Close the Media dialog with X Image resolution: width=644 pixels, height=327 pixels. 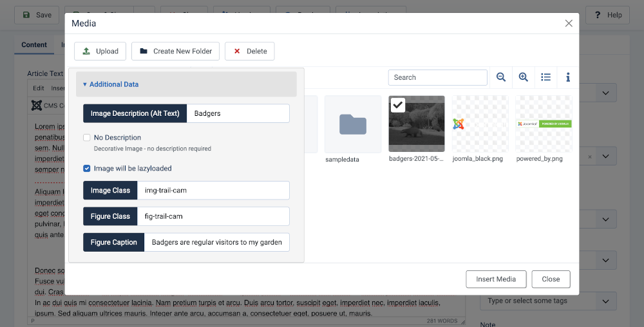(x=569, y=23)
